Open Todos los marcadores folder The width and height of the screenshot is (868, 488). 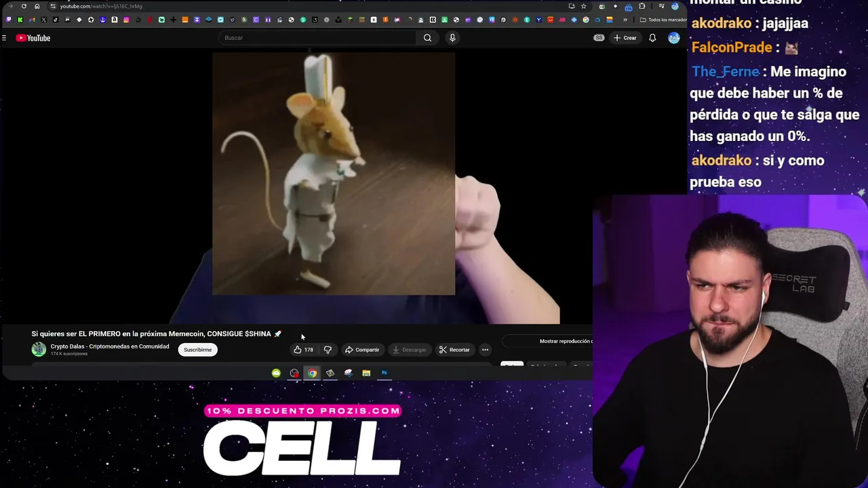click(663, 20)
